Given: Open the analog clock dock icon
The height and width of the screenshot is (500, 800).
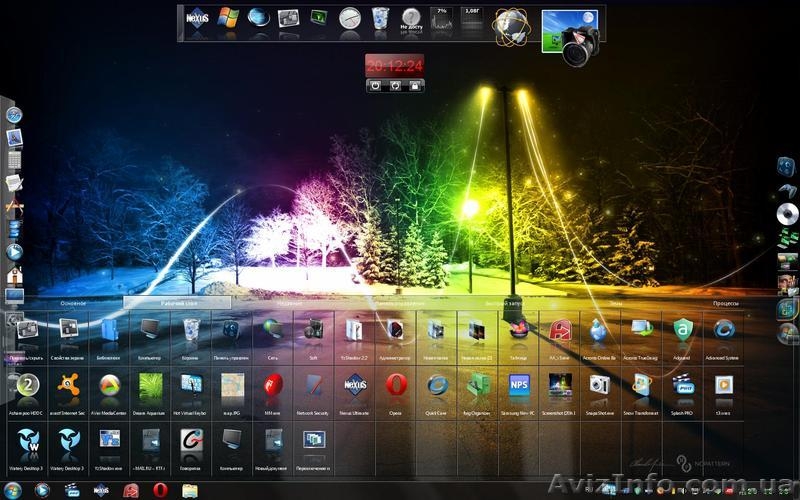Looking at the screenshot, I should click(349, 18).
